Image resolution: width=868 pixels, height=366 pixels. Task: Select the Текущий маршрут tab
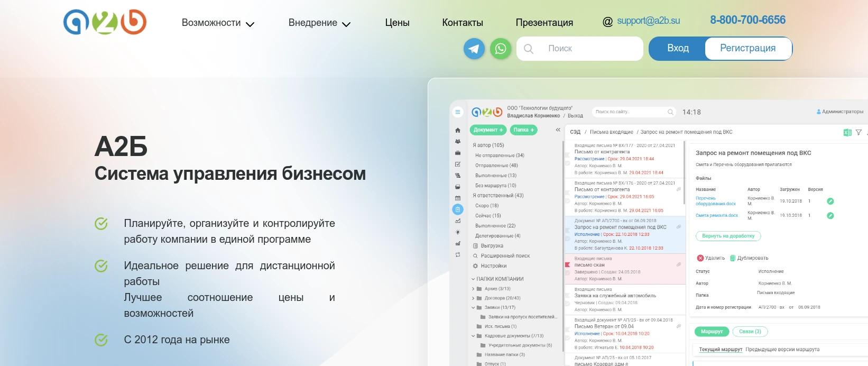(x=721, y=350)
